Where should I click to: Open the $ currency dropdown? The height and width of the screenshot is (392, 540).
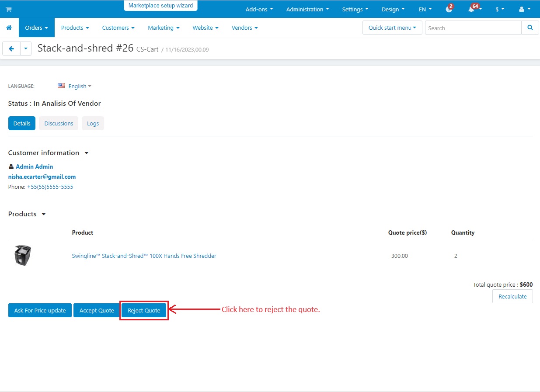[500, 9]
